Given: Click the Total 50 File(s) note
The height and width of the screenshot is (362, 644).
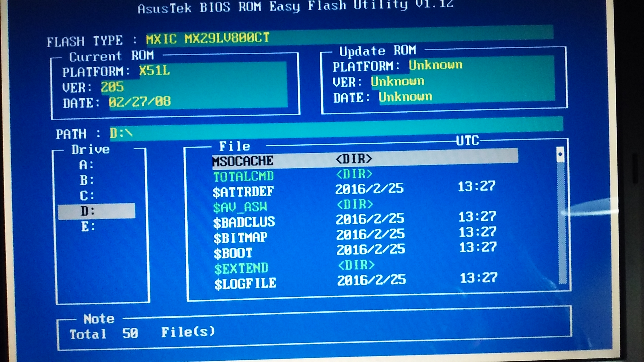Looking at the screenshot, I should pos(142,333).
